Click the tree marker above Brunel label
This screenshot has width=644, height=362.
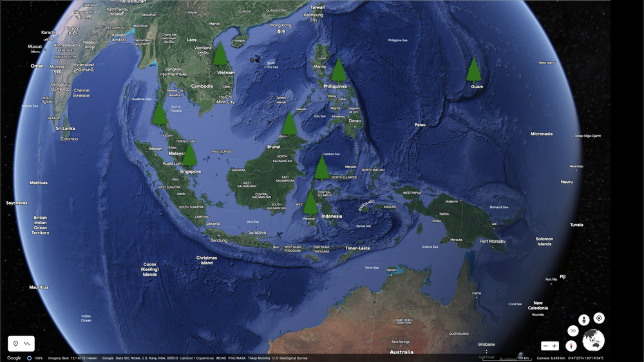pyautogui.click(x=290, y=124)
